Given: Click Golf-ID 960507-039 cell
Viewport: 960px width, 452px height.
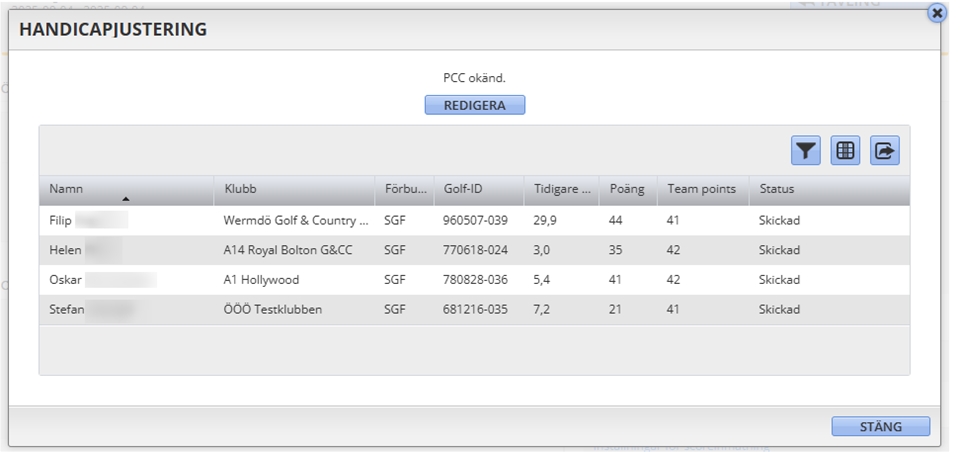Looking at the screenshot, I should [475, 220].
